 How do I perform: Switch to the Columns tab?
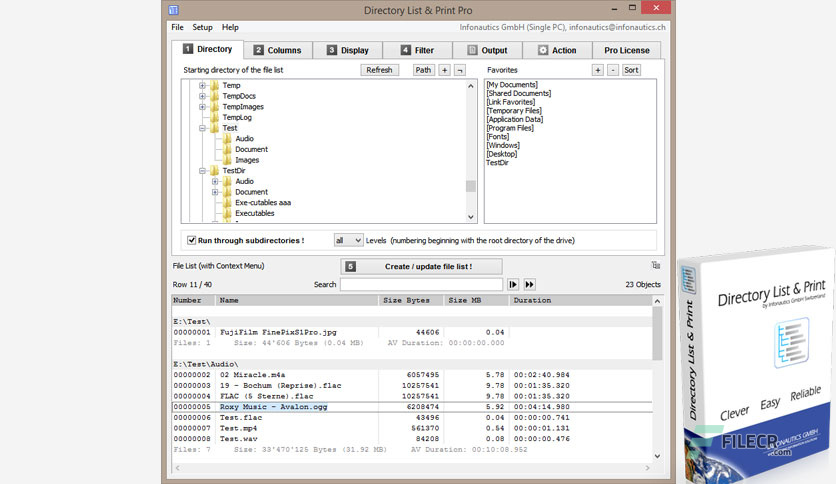278,50
